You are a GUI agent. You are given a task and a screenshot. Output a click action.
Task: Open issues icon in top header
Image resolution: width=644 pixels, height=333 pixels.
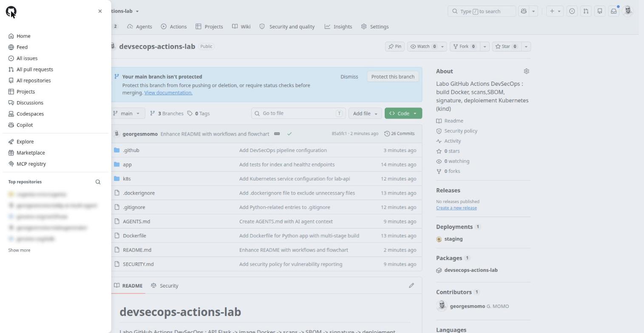[572, 11]
